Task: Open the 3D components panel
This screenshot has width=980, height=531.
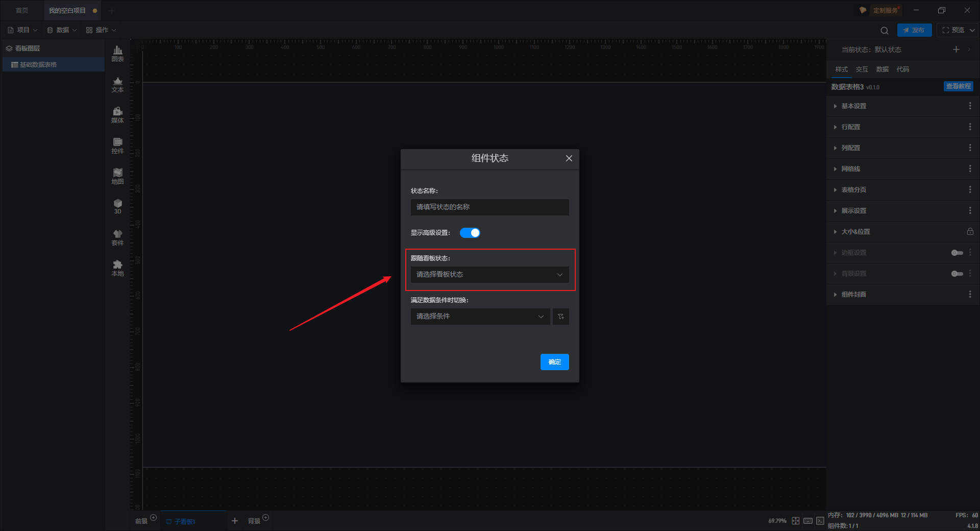Action: point(117,207)
